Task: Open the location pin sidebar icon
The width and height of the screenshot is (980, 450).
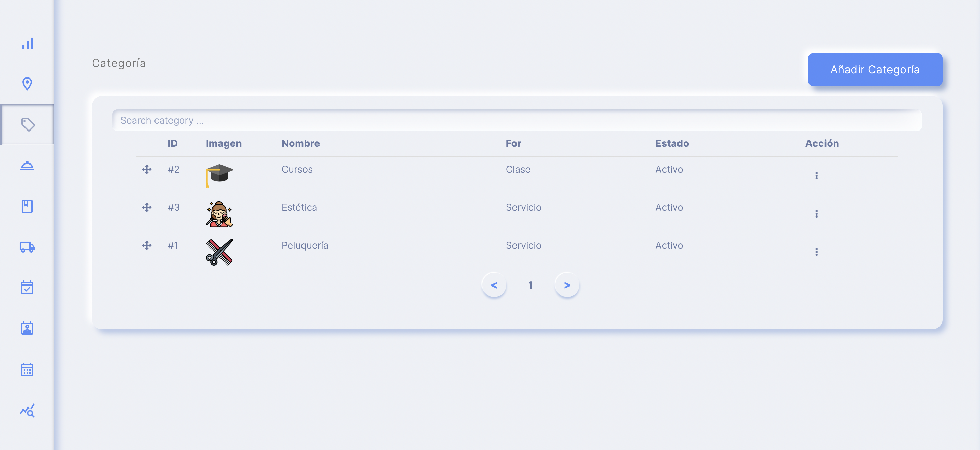Action: (x=27, y=84)
